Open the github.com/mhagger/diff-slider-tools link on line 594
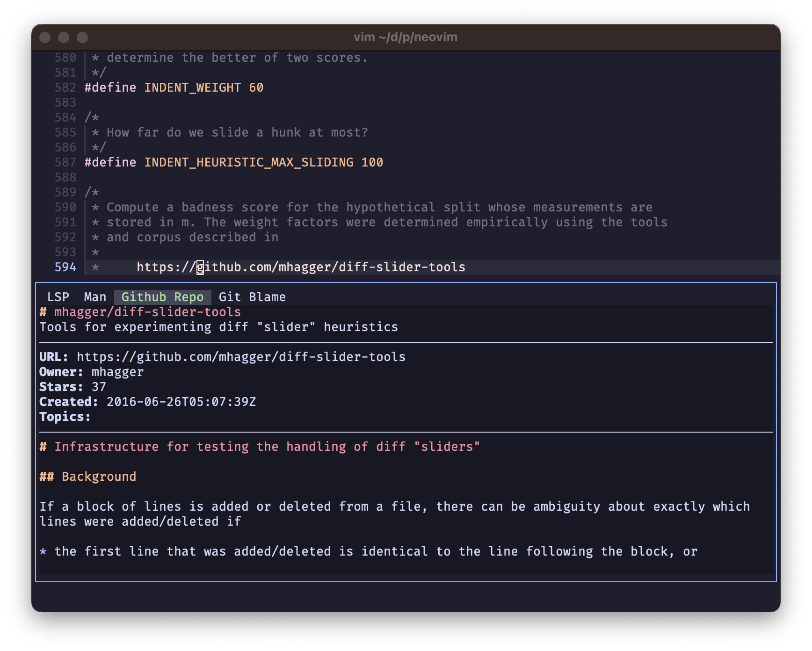 point(301,267)
